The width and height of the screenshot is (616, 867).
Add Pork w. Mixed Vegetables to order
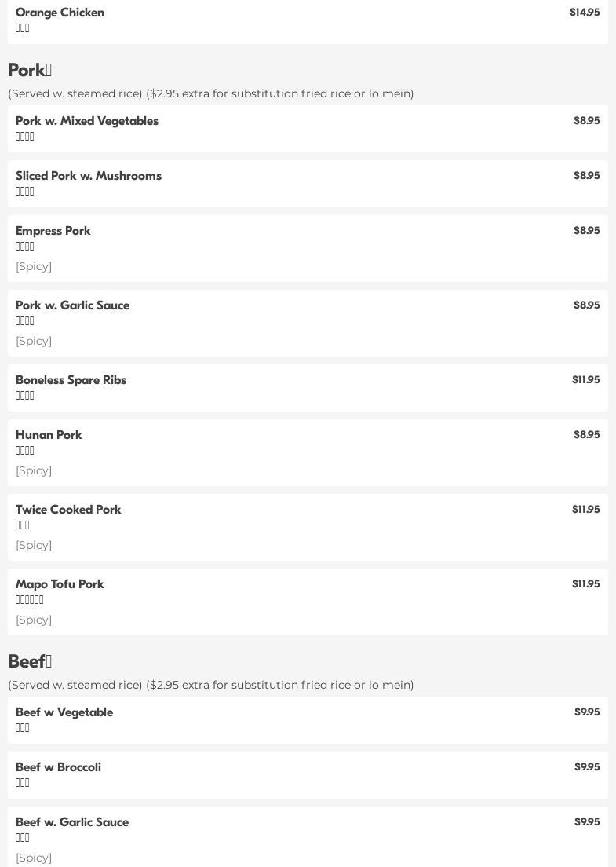click(87, 121)
